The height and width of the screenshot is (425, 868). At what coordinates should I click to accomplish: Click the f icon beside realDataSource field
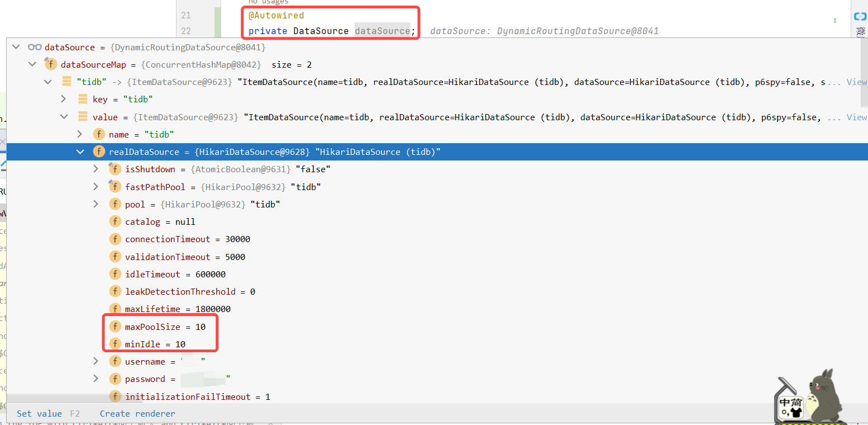pyautogui.click(x=99, y=152)
